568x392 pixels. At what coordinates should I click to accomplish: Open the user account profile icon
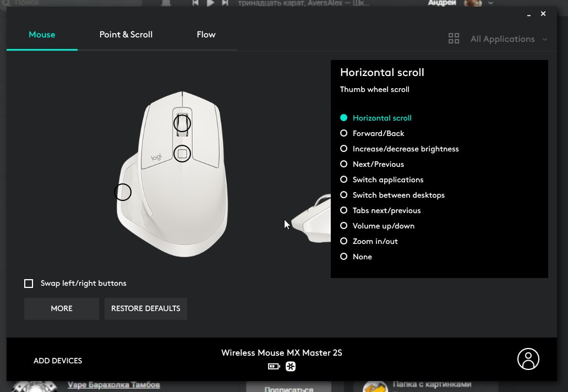pos(528,359)
